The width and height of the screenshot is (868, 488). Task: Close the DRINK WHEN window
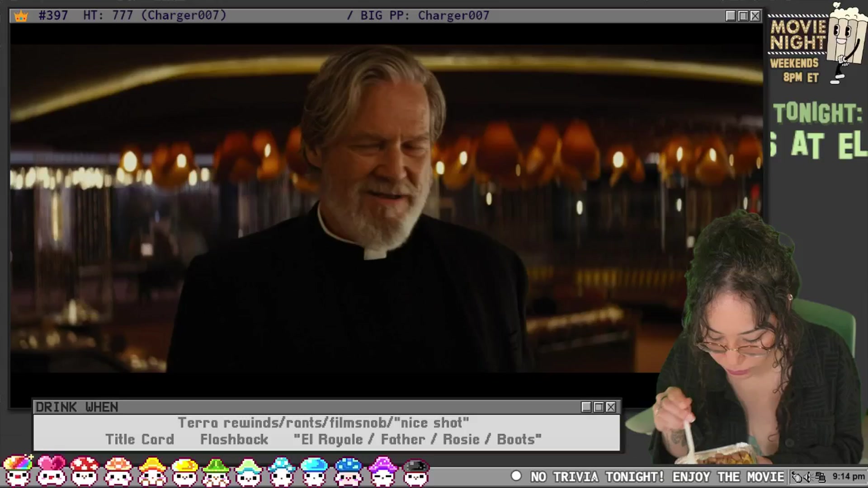tap(611, 407)
